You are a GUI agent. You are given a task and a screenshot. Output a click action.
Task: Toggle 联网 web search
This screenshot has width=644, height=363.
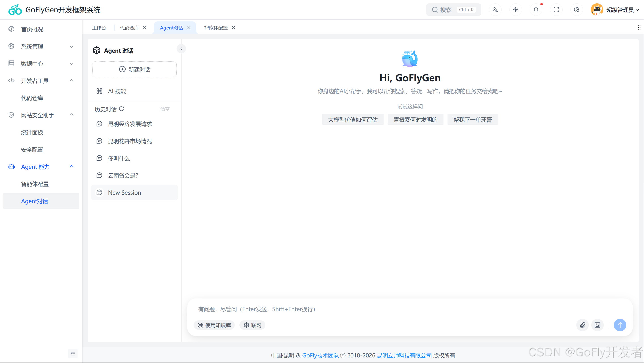coord(252,325)
